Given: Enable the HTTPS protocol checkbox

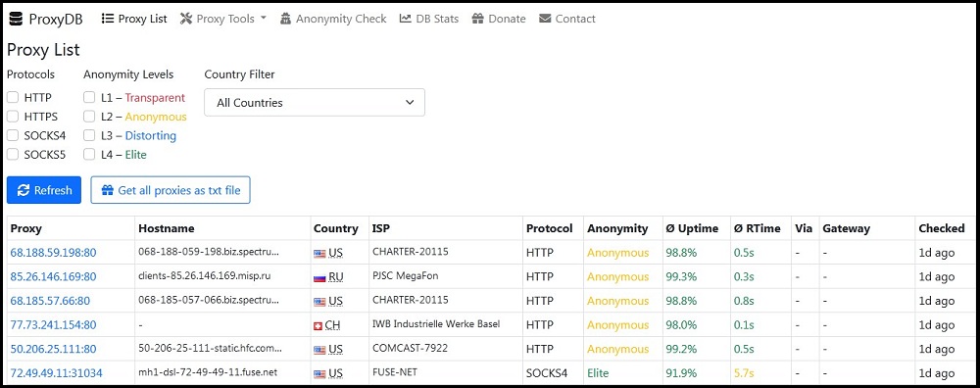Looking at the screenshot, I should point(13,117).
